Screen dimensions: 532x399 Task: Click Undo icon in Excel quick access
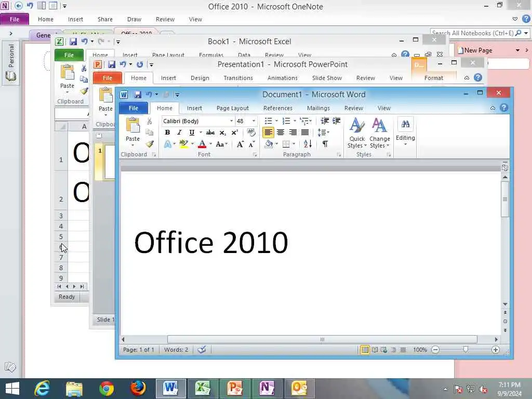84,42
